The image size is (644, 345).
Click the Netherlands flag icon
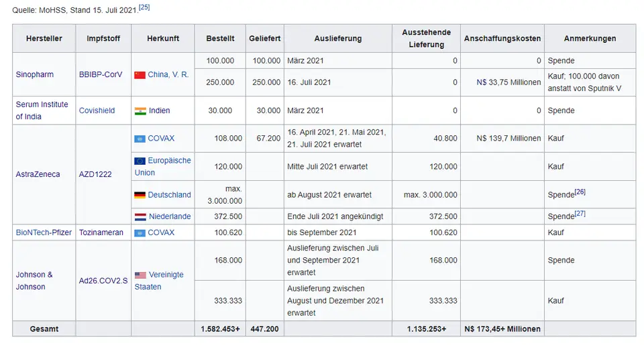tap(140, 216)
